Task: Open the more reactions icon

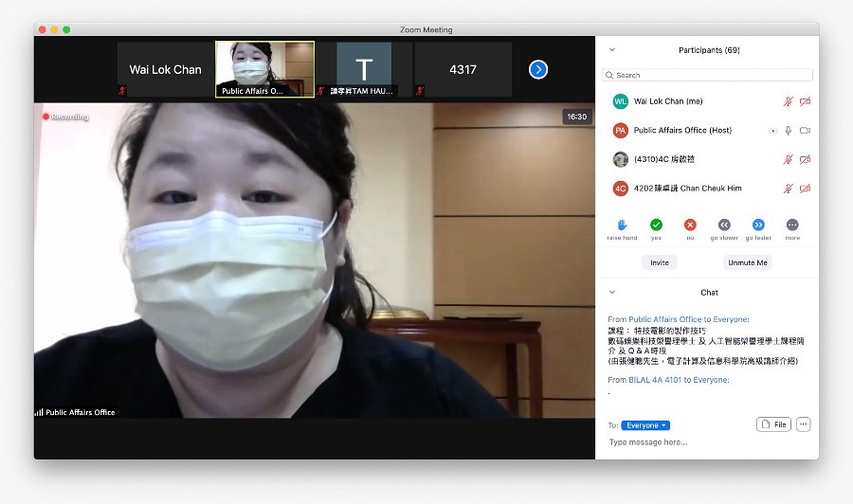Action: pyautogui.click(x=792, y=225)
